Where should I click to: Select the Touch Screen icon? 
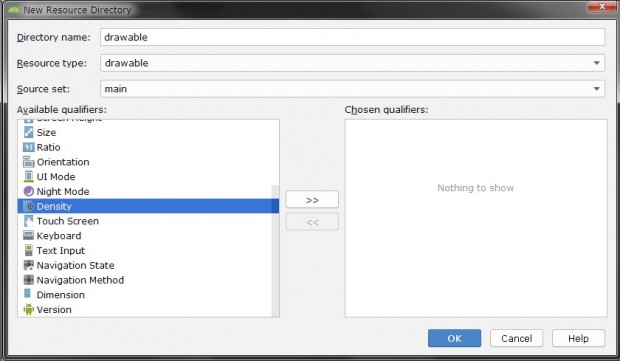(x=28, y=221)
